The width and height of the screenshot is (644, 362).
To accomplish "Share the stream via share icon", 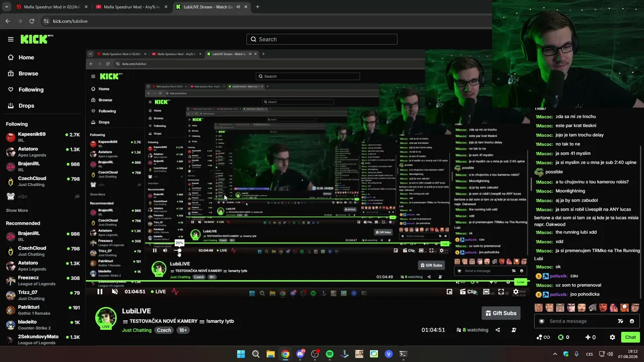I will [x=498, y=330].
